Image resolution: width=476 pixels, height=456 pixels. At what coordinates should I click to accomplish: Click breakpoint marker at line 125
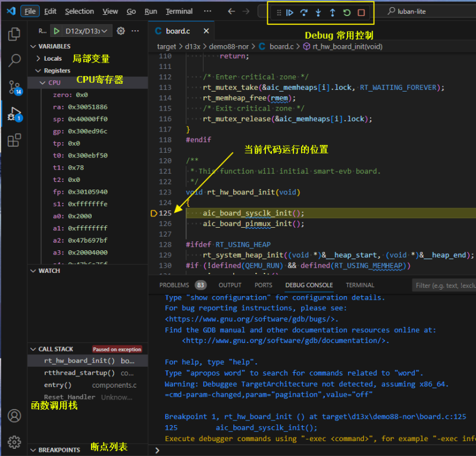click(x=154, y=213)
